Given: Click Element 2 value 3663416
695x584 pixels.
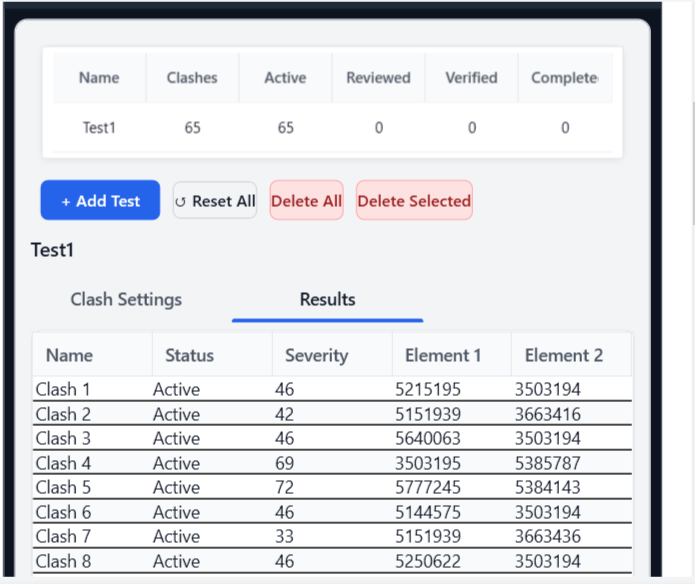Looking at the screenshot, I should (x=548, y=414).
